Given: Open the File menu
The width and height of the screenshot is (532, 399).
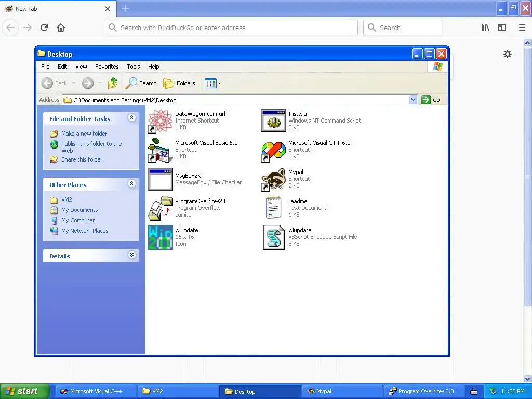Looking at the screenshot, I should pyautogui.click(x=45, y=66).
